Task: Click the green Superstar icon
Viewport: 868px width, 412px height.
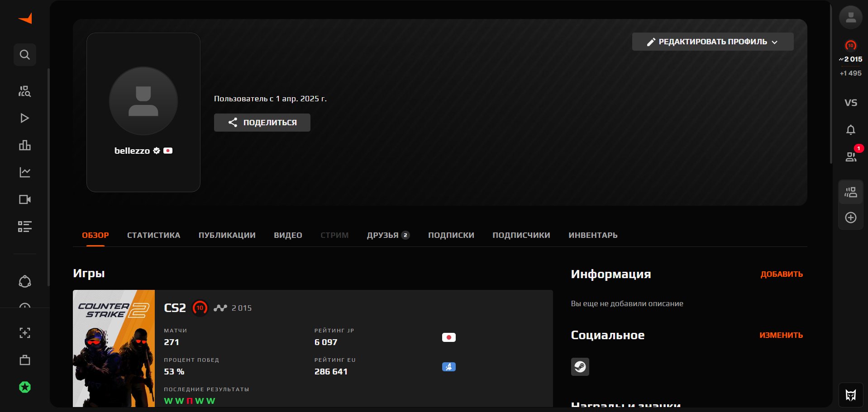Action: coord(25,387)
